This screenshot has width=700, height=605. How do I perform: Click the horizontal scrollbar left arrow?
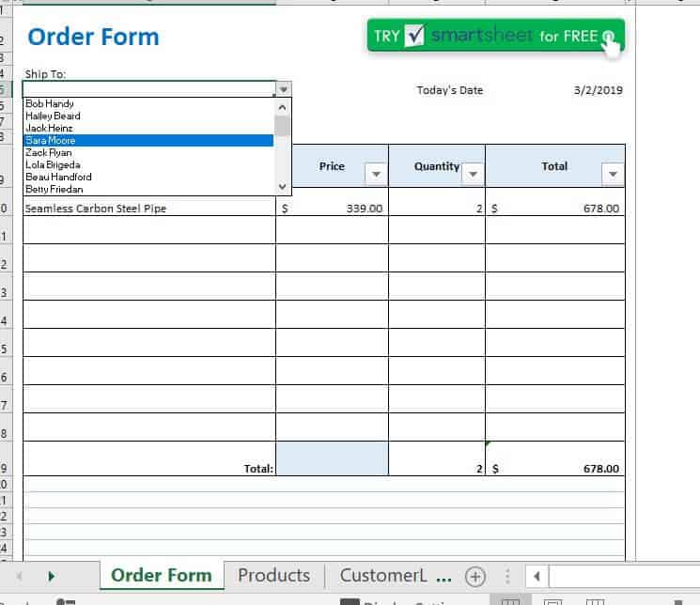click(x=536, y=576)
